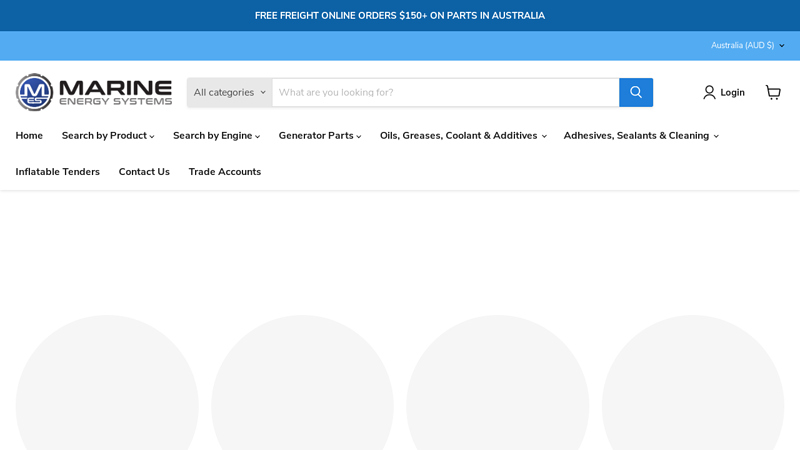The width and height of the screenshot is (800, 450).
Task: Open the shopping cart icon
Action: [x=773, y=92]
